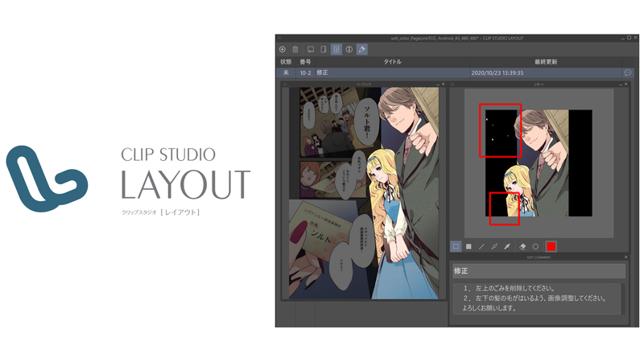Click the 番号 column header
The width and height of the screenshot is (644, 362).
point(305,62)
